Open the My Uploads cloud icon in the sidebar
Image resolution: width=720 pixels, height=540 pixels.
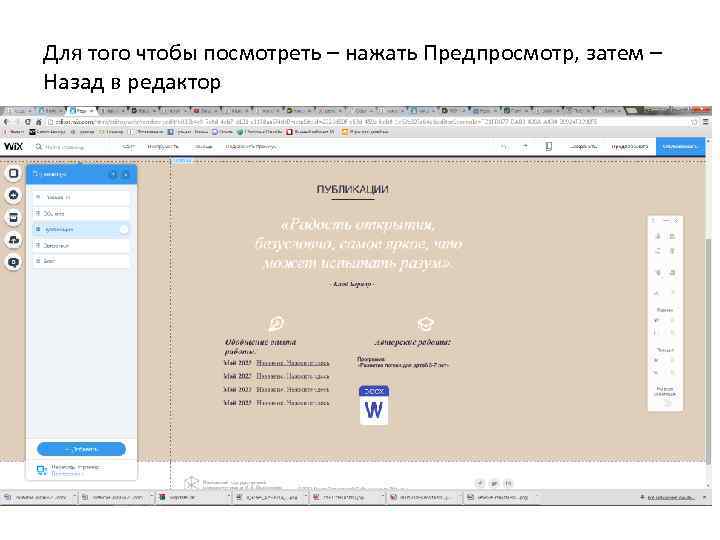coord(14,240)
